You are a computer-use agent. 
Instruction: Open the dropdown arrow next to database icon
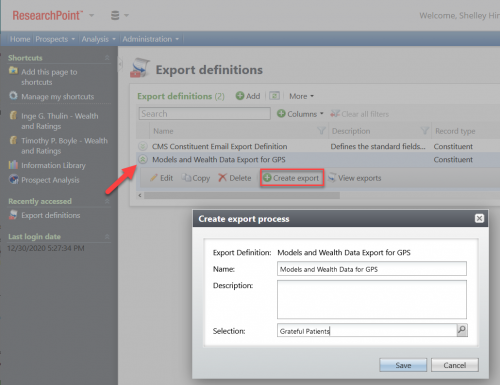pos(126,15)
